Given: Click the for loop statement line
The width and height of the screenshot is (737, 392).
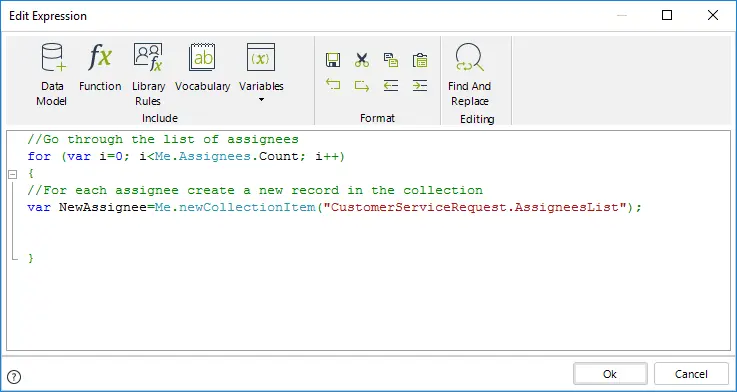Looking at the screenshot, I should click(x=186, y=157).
